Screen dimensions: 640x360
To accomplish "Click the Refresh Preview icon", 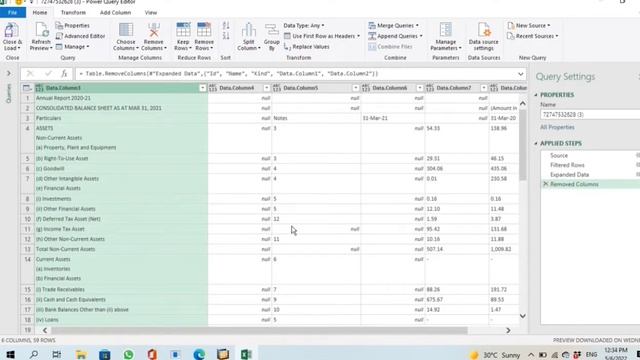I will coord(41,31).
